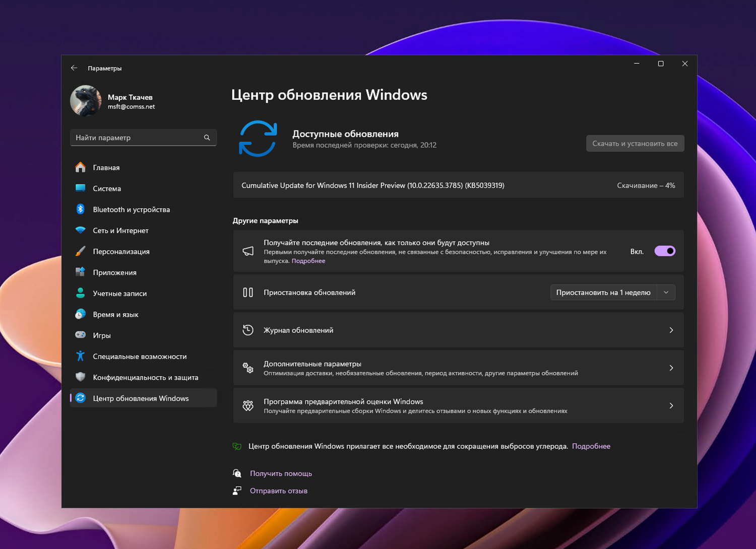Click the Доступные обновления heading
Screen dimensions: 756x549
tap(346, 134)
